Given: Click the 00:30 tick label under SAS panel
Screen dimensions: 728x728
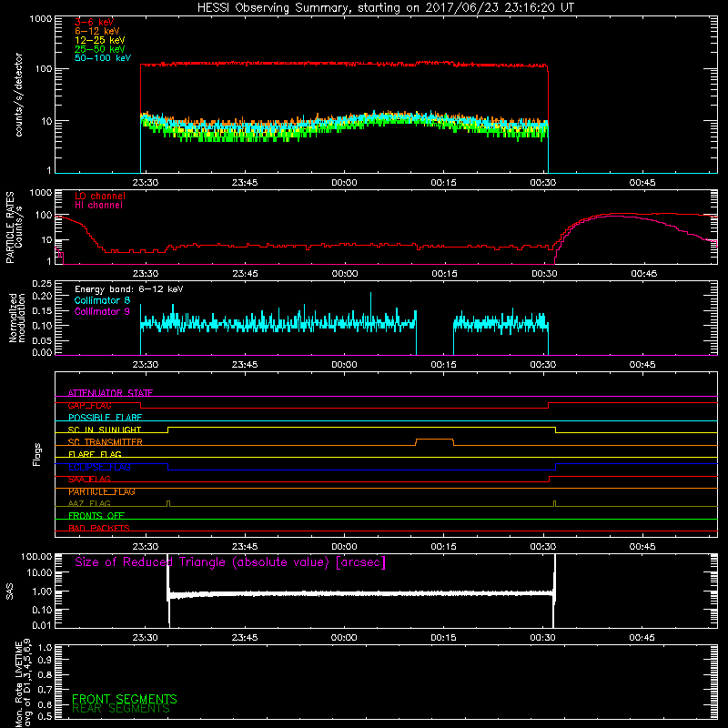Looking at the screenshot, I should click(542, 638).
